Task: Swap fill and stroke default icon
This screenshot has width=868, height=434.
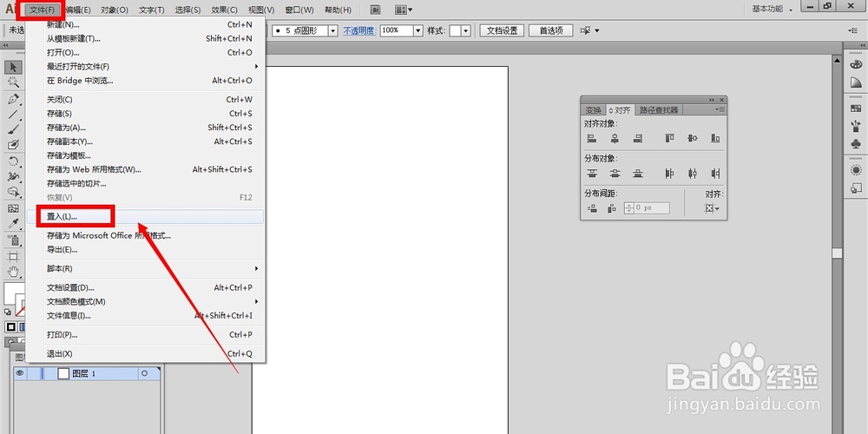Action: click(x=7, y=312)
